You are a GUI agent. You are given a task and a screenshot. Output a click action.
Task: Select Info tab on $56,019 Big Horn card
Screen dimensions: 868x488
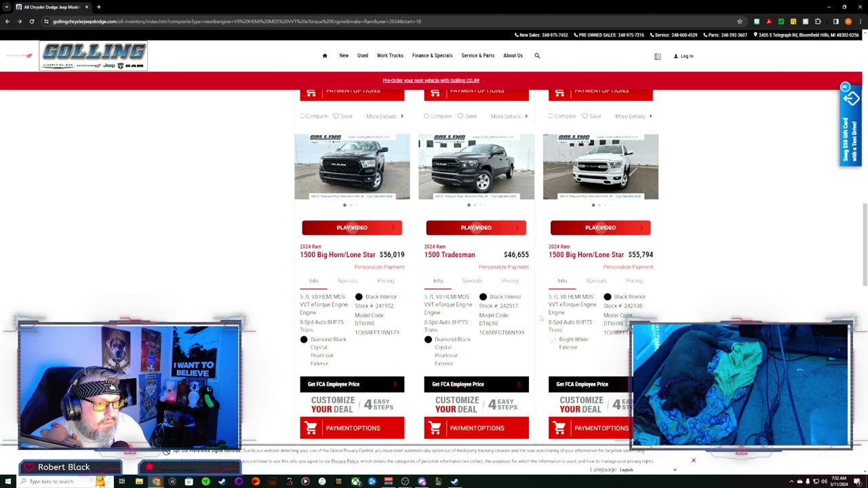coord(313,281)
